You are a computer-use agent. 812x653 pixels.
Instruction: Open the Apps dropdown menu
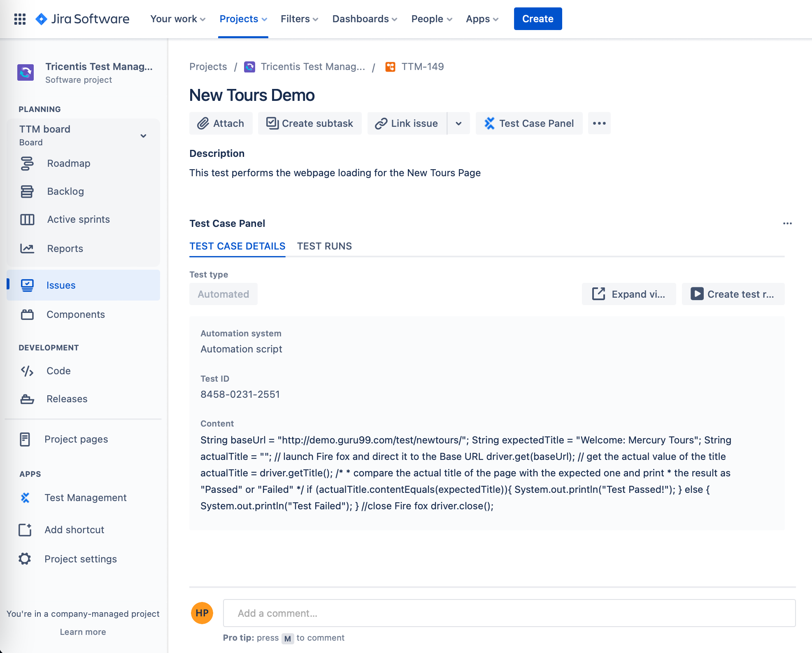[x=482, y=19]
